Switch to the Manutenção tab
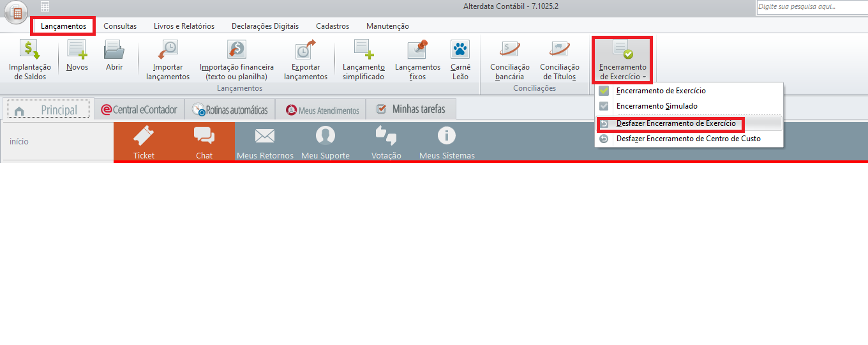 click(x=387, y=26)
